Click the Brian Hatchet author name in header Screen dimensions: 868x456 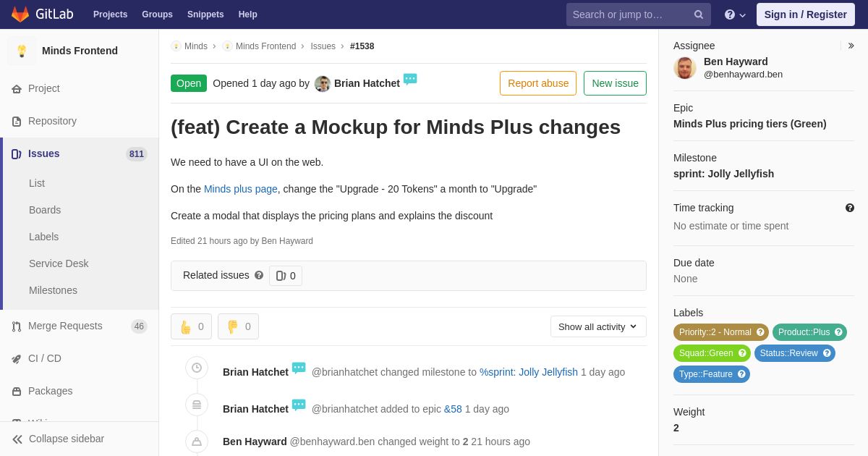pyautogui.click(x=367, y=83)
